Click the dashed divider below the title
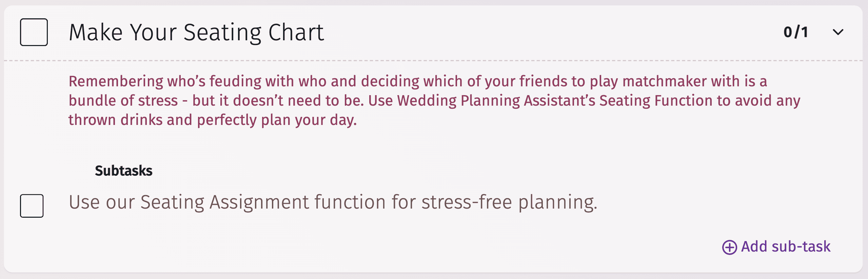This screenshot has height=279, width=868. (433, 61)
